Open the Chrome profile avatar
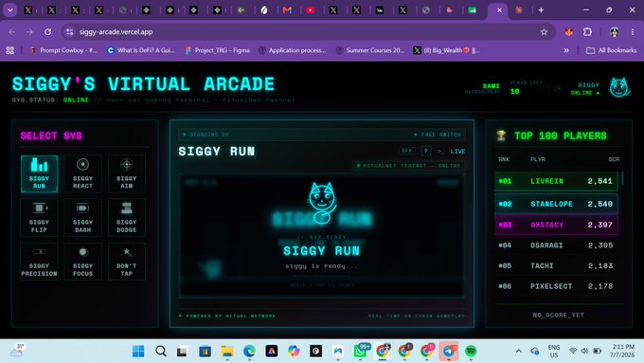The image size is (644, 363). pyautogui.click(x=615, y=31)
